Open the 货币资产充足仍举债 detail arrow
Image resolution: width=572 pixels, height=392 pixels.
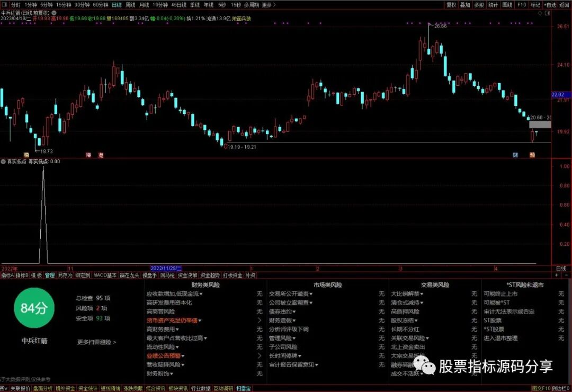[260, 320]
